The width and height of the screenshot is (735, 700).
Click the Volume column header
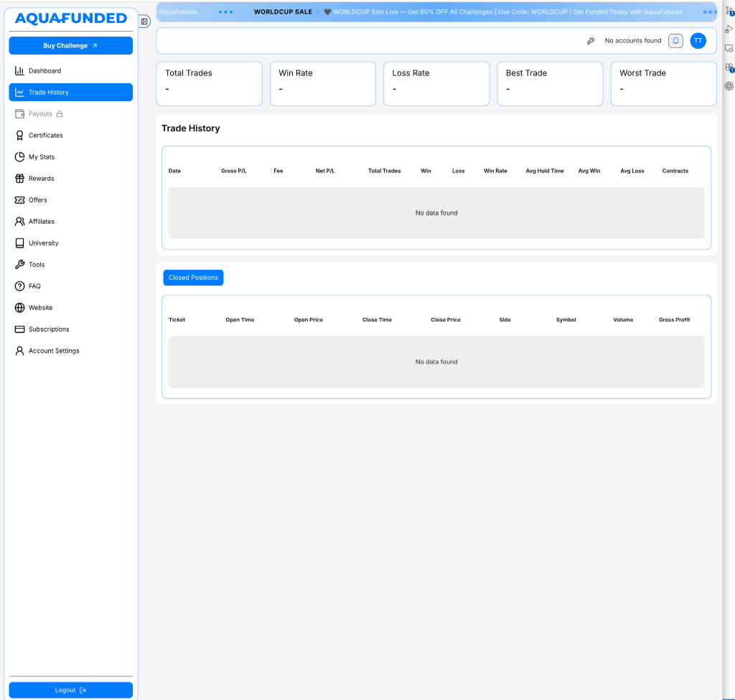[x=623, y=319]
